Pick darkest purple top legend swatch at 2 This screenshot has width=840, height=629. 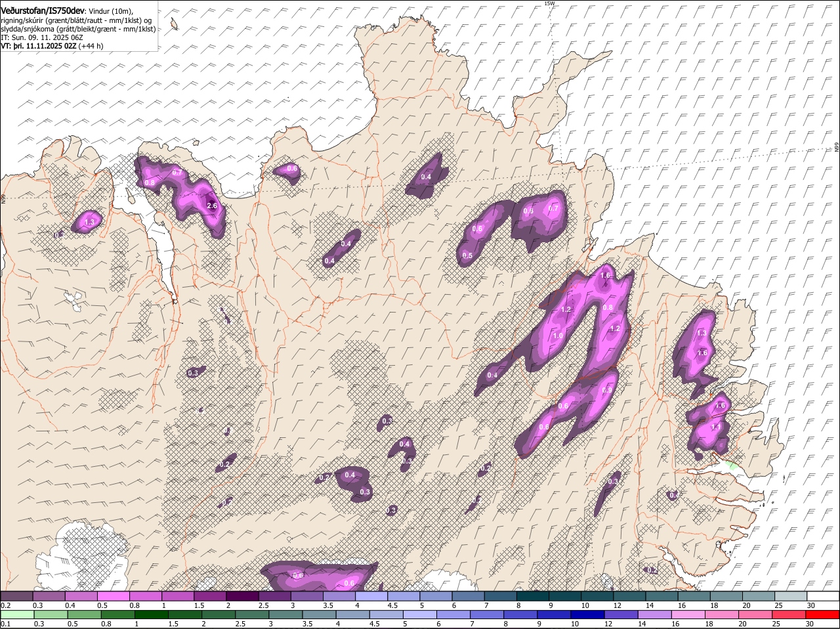pos(242,596)
